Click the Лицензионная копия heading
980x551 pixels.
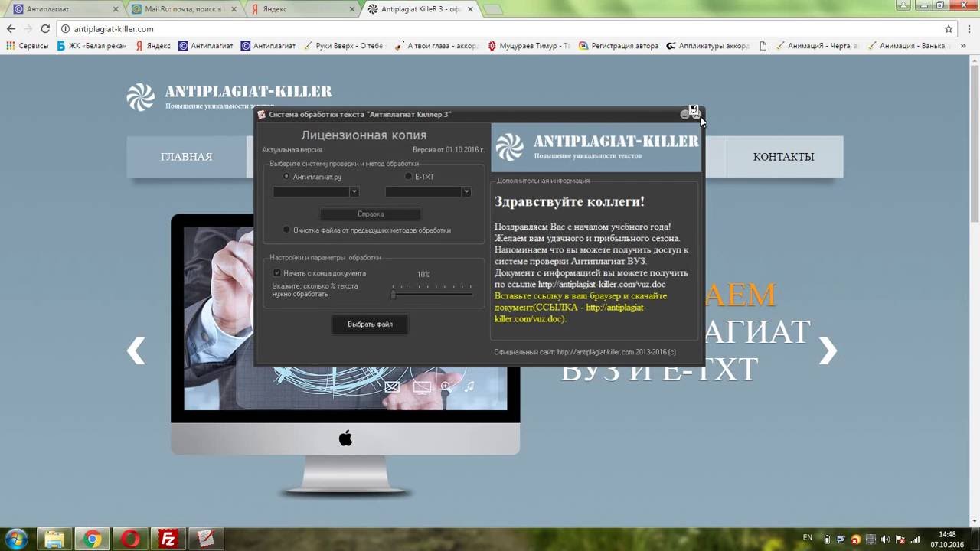point(364,135)
